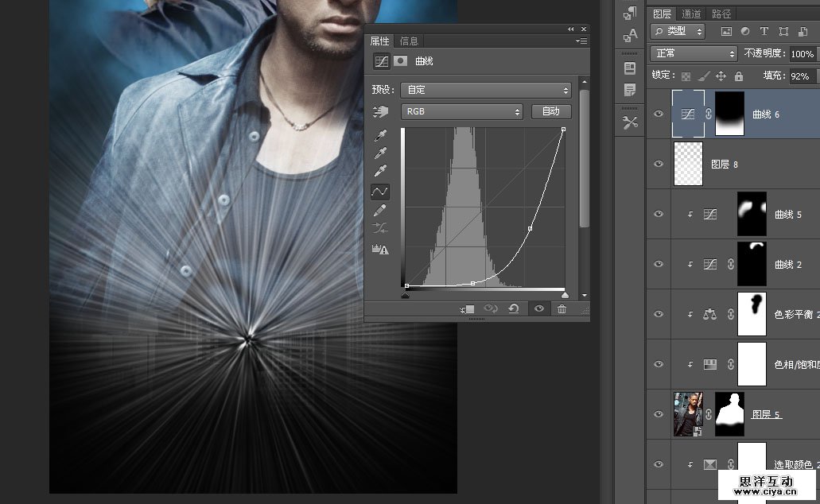The width and height of the screenshot is (820, 504).
Task: Click the white point input slider triangle
Action: tap(565, 295)
